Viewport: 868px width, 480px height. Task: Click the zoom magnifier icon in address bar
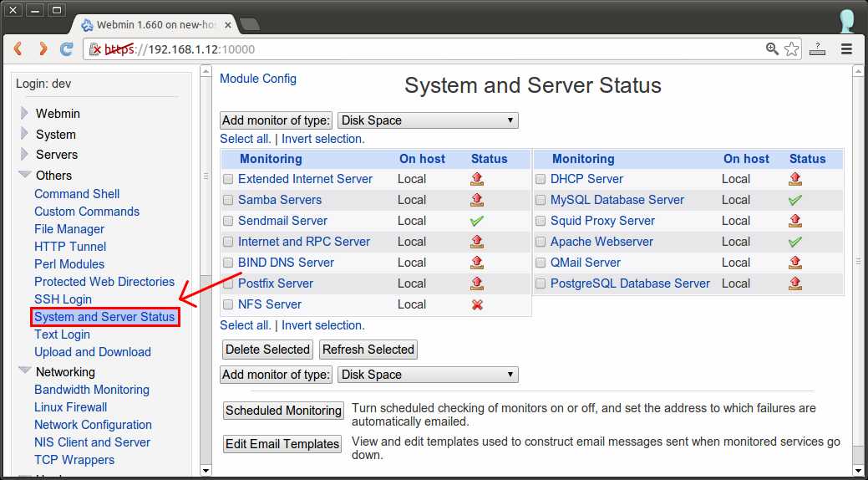click(x=772, y=49)
